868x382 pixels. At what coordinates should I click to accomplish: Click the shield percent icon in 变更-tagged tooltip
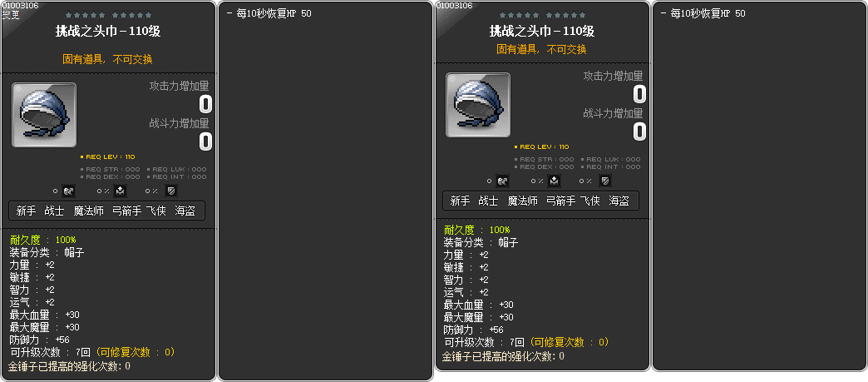click(171, 191)
